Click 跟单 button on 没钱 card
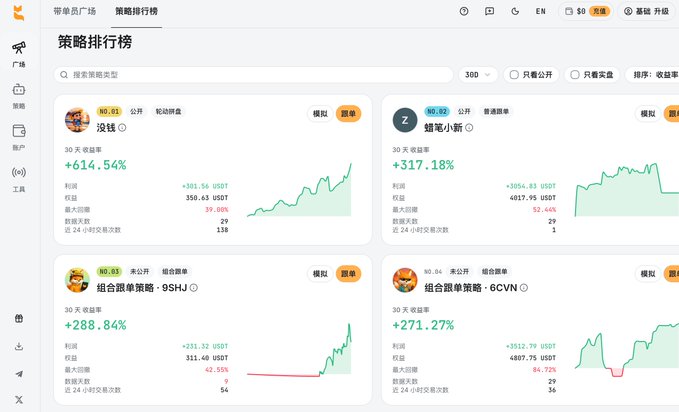The image size is (679, 412). pyautogui.click(x=348, y=114)
